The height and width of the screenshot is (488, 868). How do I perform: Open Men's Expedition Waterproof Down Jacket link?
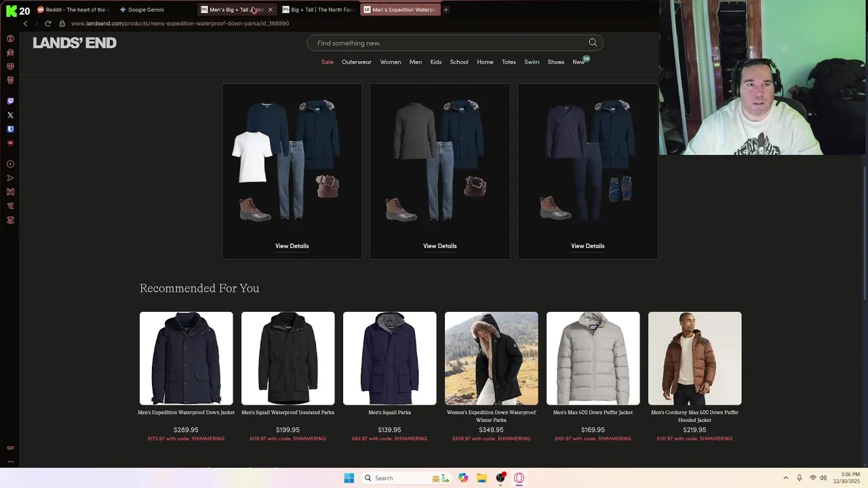coord(186,412)
